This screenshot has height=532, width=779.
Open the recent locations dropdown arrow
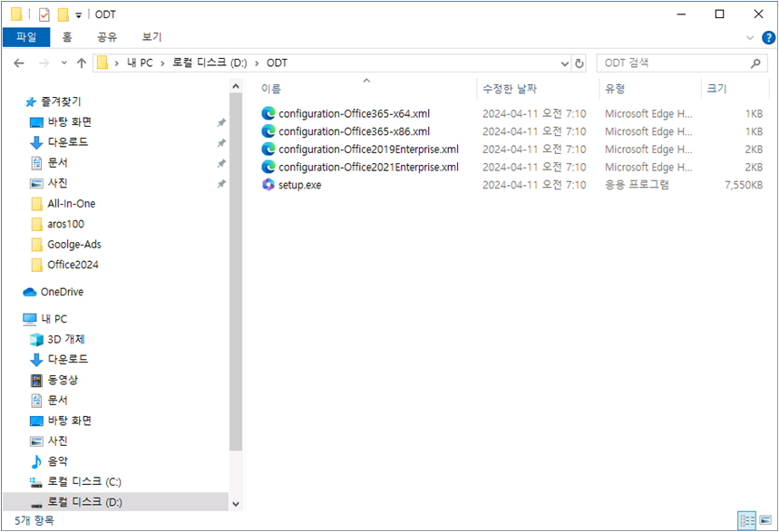63,63
